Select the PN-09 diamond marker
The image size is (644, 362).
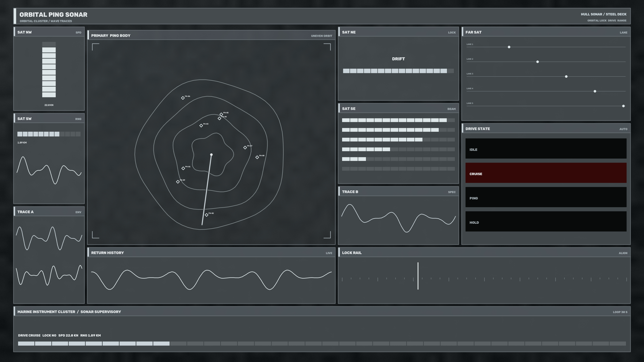(178, 182)
